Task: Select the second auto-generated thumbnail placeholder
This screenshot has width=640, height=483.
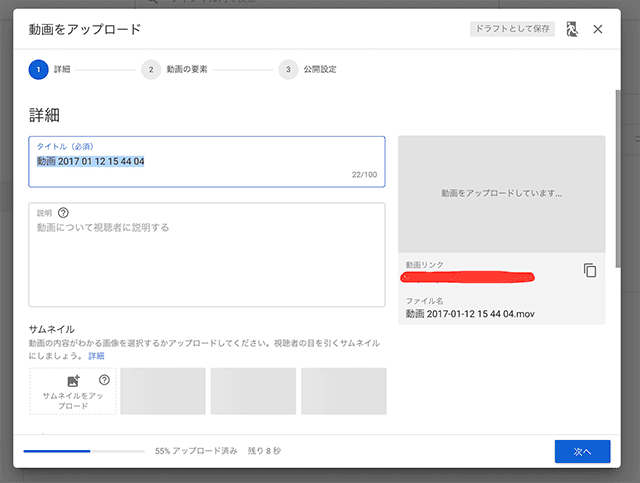Action: [x=253, y=391]
